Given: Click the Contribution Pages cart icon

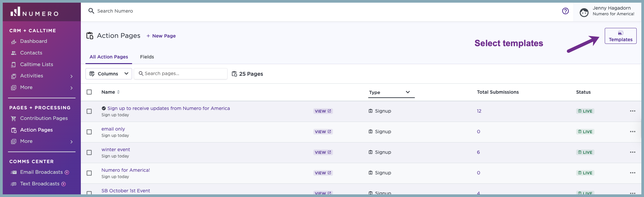Looking at the screenshot, I should [x=14, y=119].
